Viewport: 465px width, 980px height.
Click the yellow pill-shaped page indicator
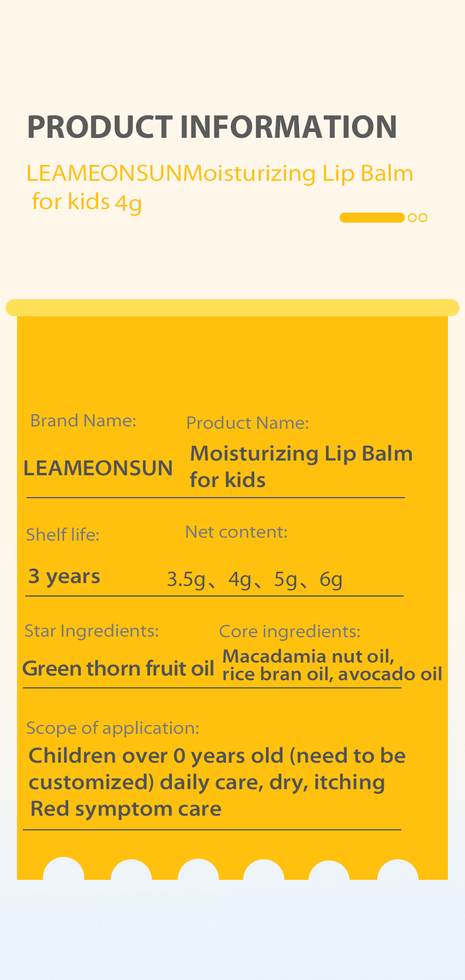[x=371, y=218]
